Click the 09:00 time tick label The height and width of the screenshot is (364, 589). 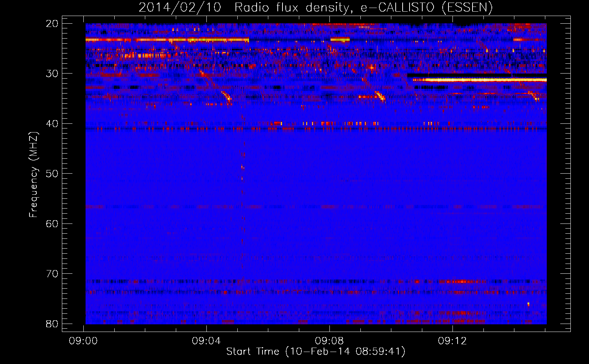(x=83, y=341)
